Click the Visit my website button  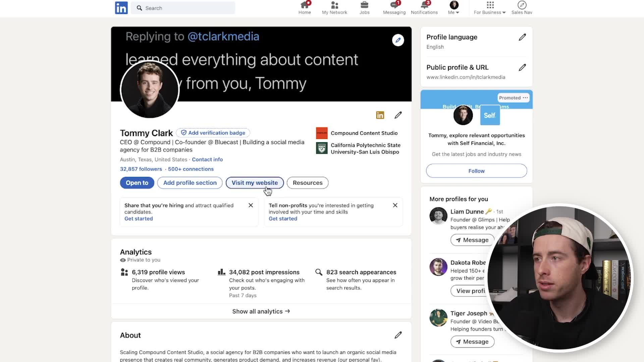click(255, 183)
